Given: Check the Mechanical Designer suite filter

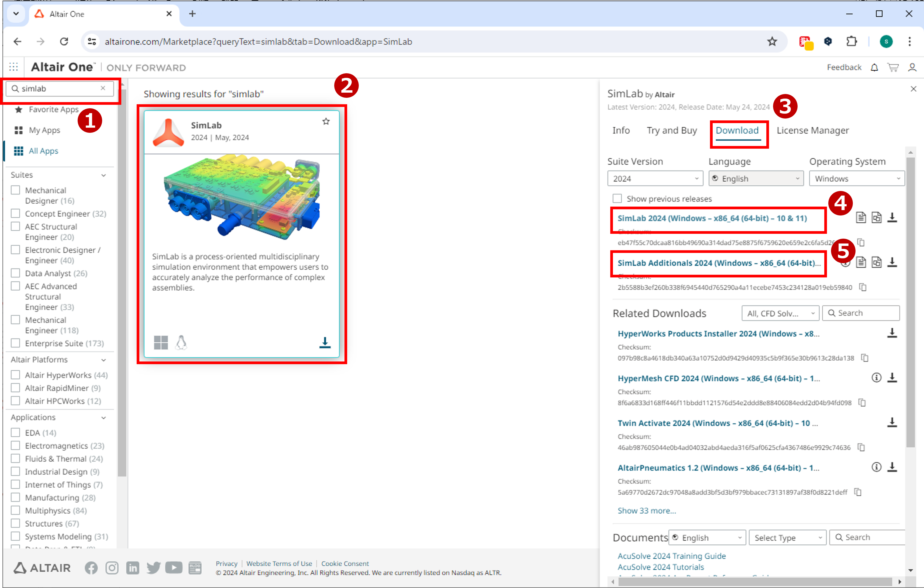Looking at the screenshot, I should [15, 190].
